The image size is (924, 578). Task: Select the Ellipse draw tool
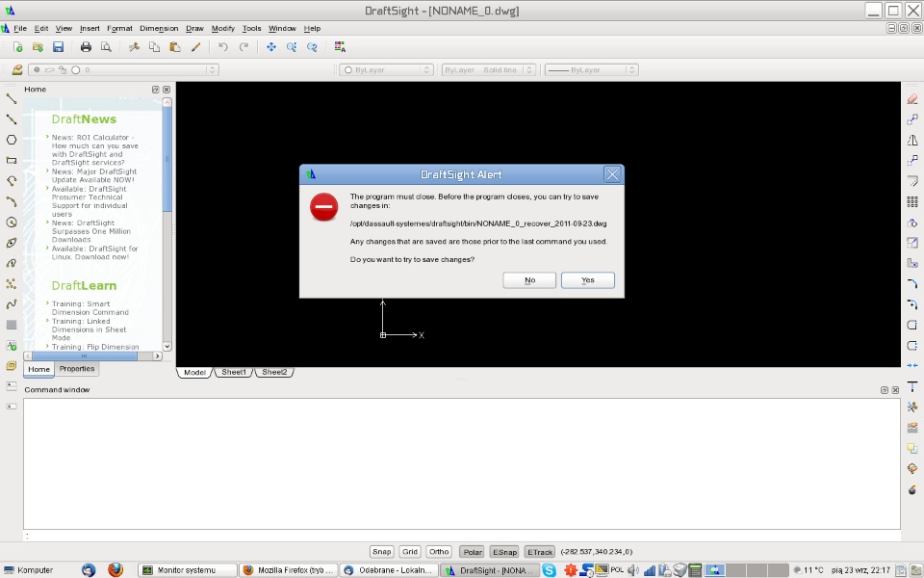(12, 243)
